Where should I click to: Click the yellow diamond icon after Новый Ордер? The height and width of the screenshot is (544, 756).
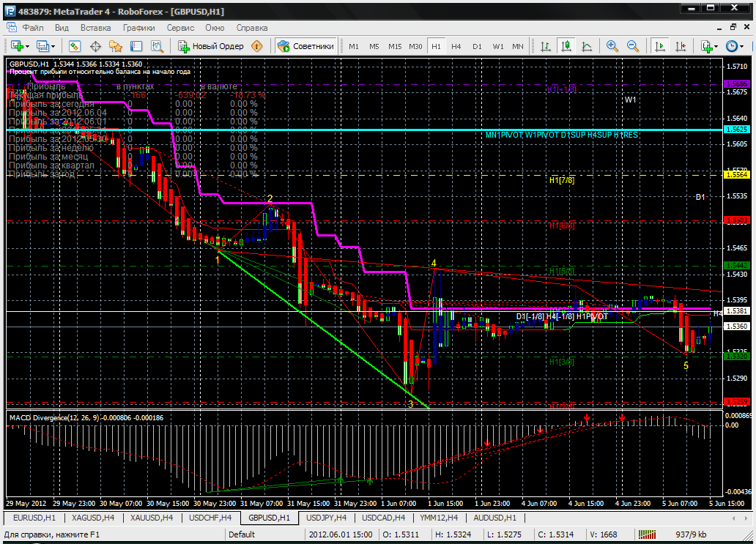[257, 46]
